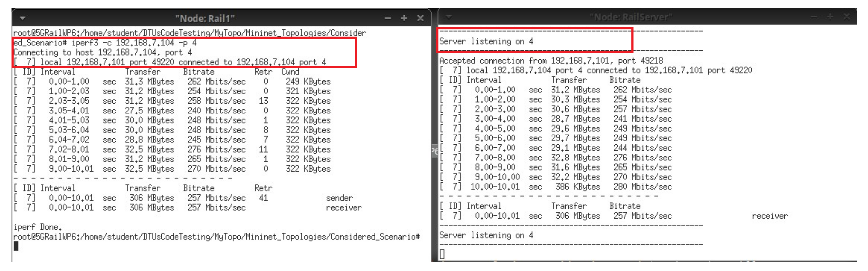Maximize the Node: RailServer terminal
This screenshot has height=271, width=868.
[x=830, y=17]
